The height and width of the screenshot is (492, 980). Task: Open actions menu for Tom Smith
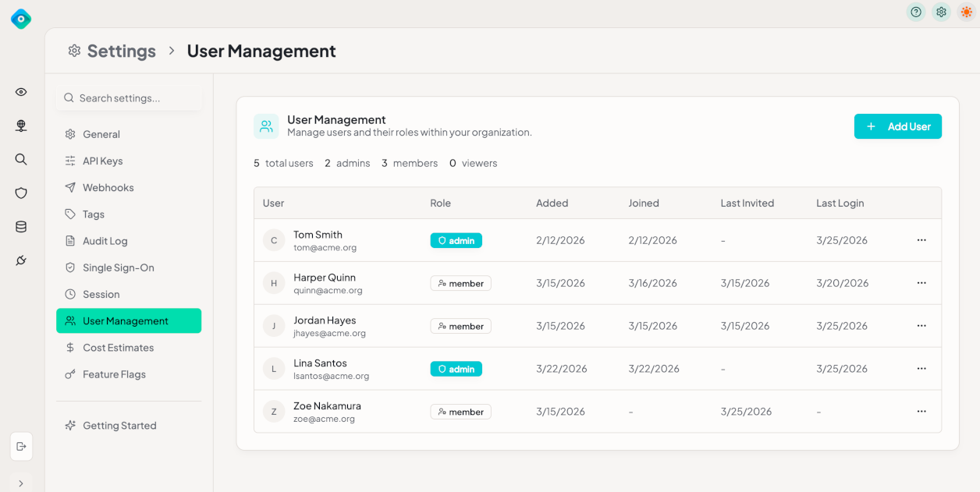pyautogui.click(x=921, y=240)
